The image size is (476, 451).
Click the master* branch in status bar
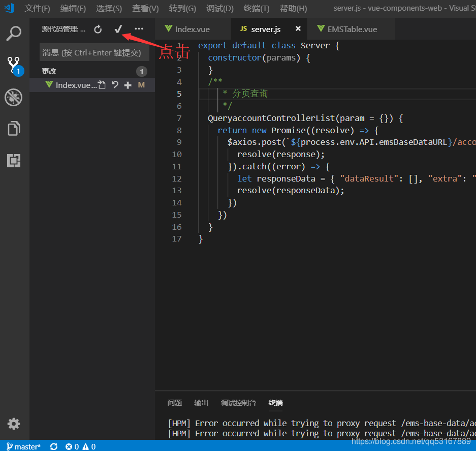[x=24, y=446]
